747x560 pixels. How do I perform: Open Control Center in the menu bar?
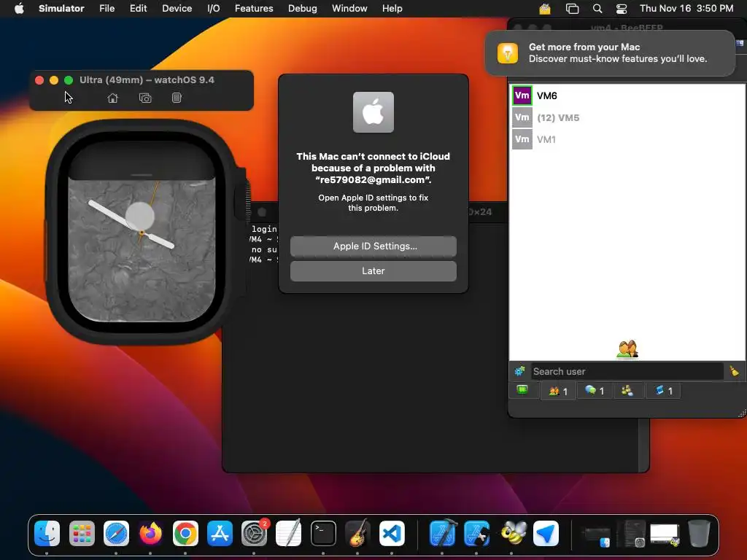point(622,9)
